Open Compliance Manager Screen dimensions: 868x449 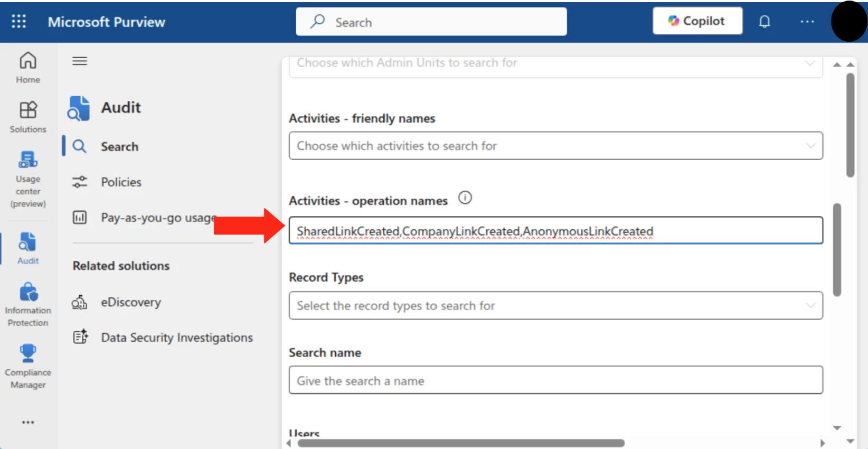pos(28,367)
